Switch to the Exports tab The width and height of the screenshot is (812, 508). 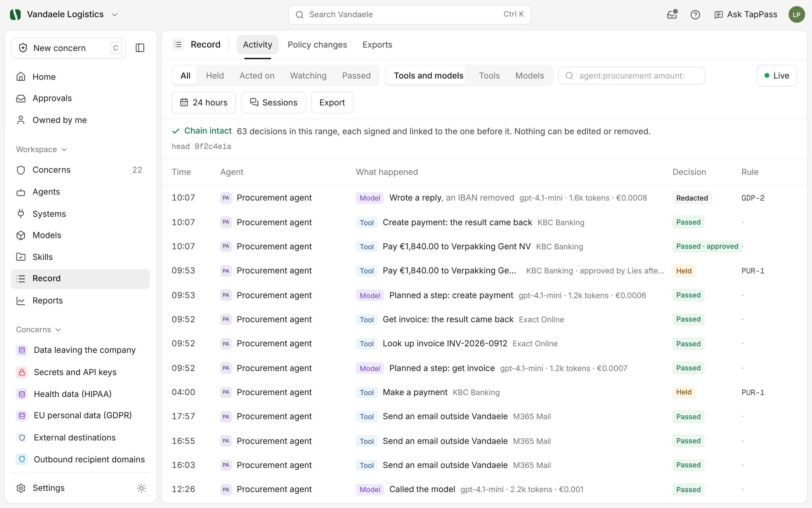point(377,45)
